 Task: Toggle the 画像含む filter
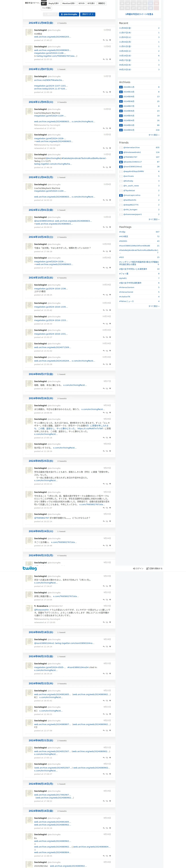coord(102,3)
